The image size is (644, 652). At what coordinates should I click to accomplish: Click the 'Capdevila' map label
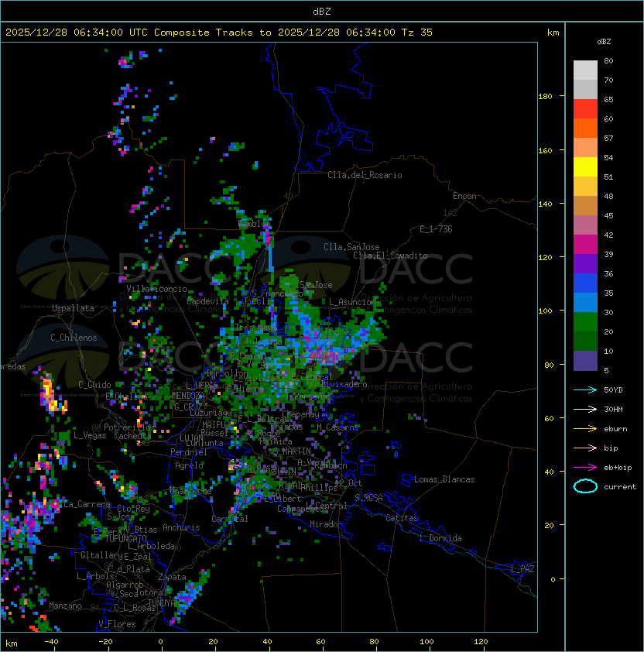[208, 301]
